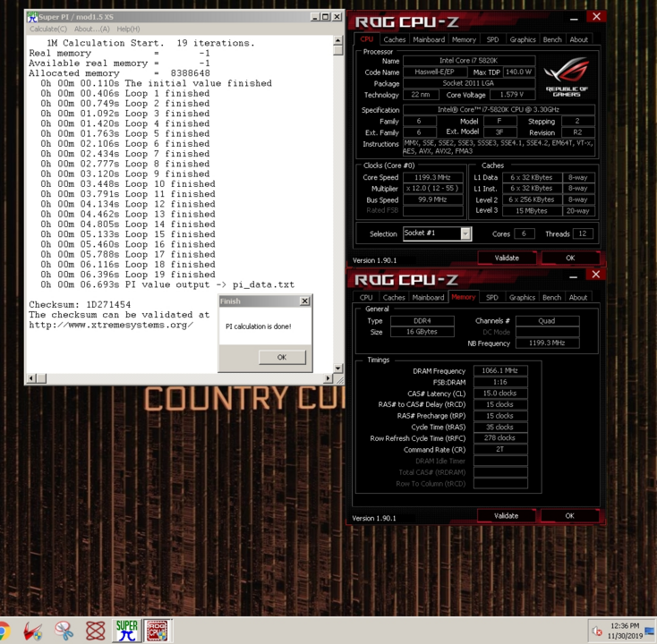This screenshot has width=657, height=644.
Task: Switch to SPD tab in lower CPU-Z
Action: [492, 297]
